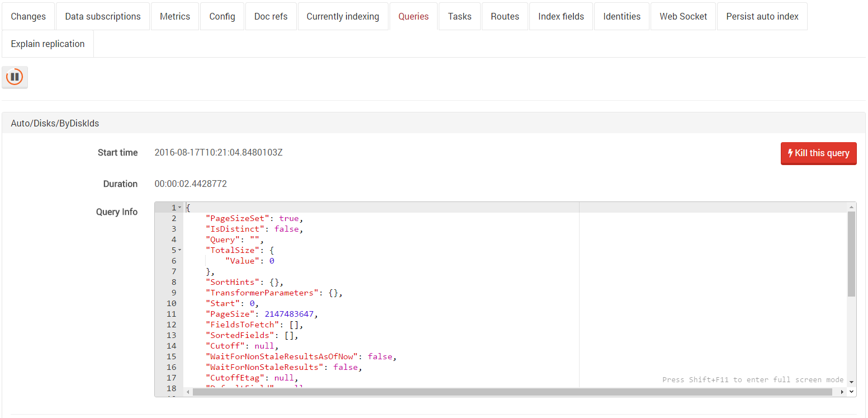868x418 pixels.
Task: Open the Identities tab
Action: (x=622, y=16)
